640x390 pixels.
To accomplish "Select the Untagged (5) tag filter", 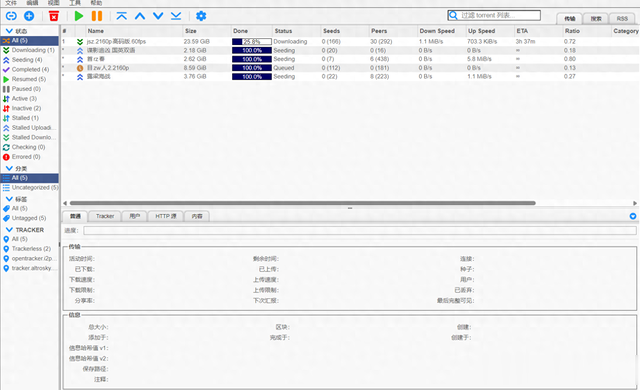I will tap(30, 218).
